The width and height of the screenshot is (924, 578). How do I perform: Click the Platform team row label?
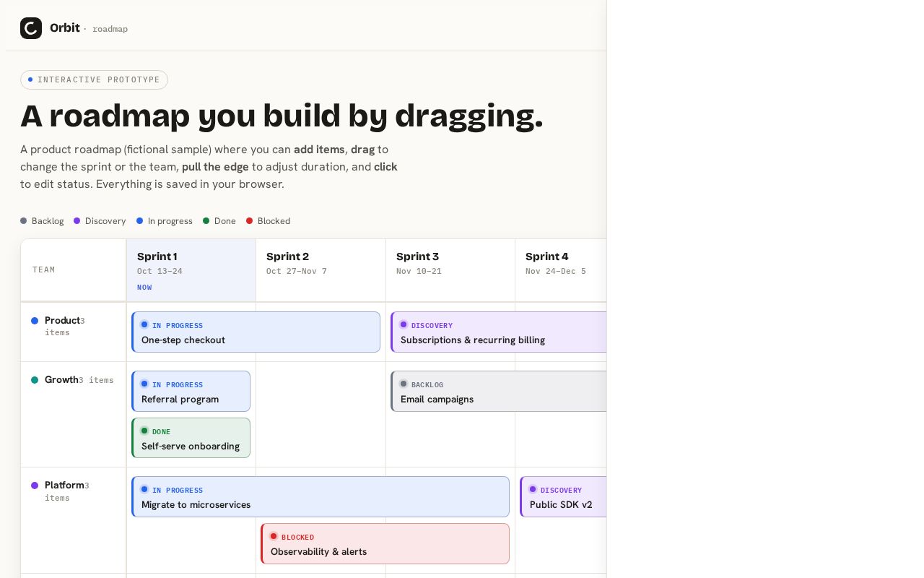click(x=74, y=520)
